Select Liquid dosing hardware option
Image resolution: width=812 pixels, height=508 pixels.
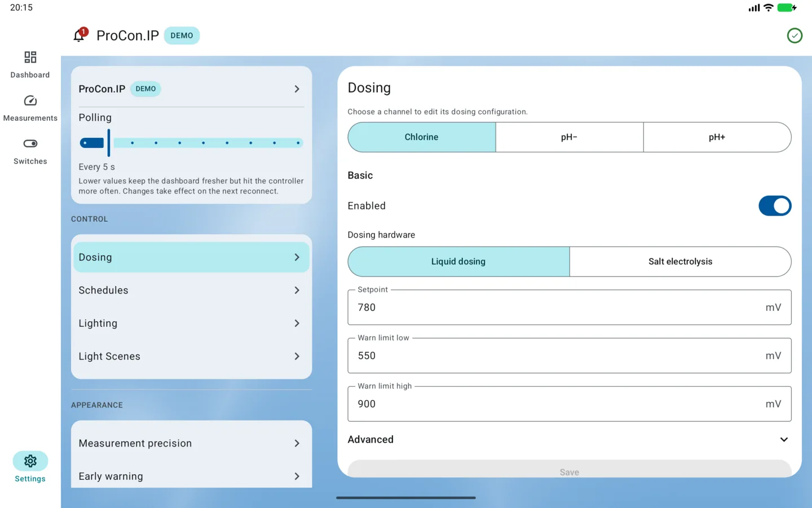[458, 261]
